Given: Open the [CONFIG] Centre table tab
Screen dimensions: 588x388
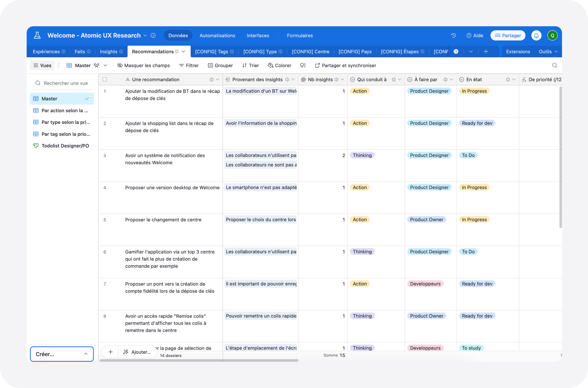Looking at the screenshot, I should click(x=311, y=52).
